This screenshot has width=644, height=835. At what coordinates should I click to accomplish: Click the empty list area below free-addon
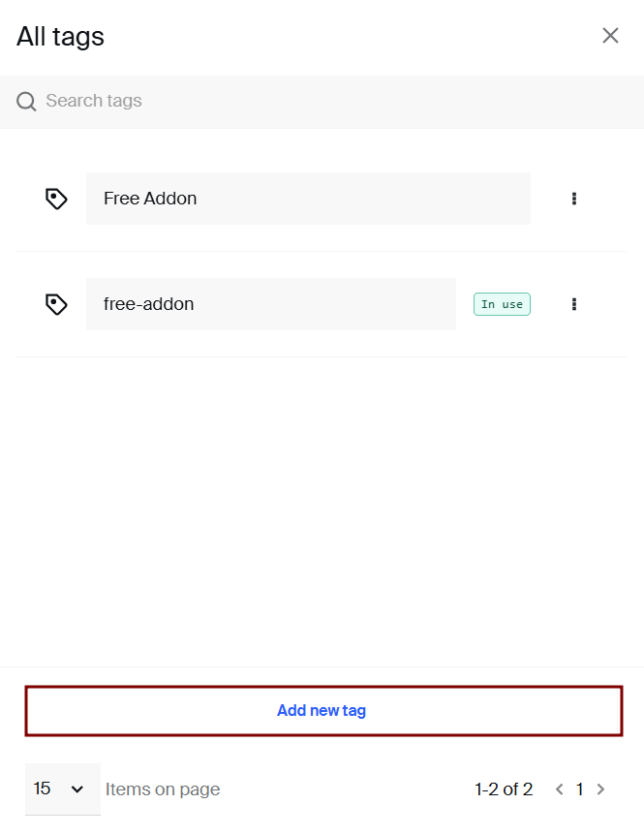pos(322,504)
